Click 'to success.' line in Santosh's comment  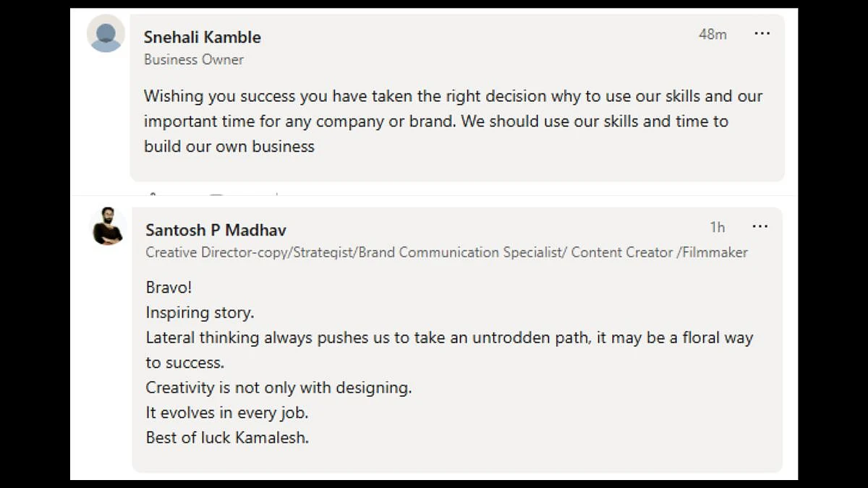[x=185, y=363]
